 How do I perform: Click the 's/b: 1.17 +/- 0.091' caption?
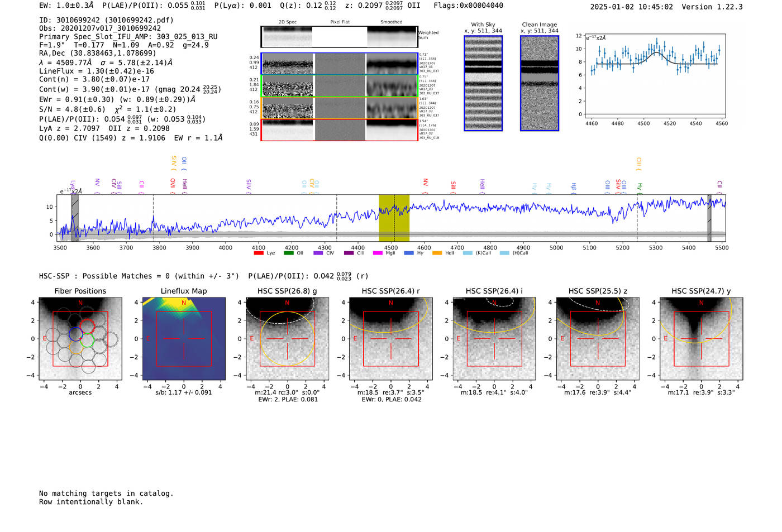click(184, 392)
